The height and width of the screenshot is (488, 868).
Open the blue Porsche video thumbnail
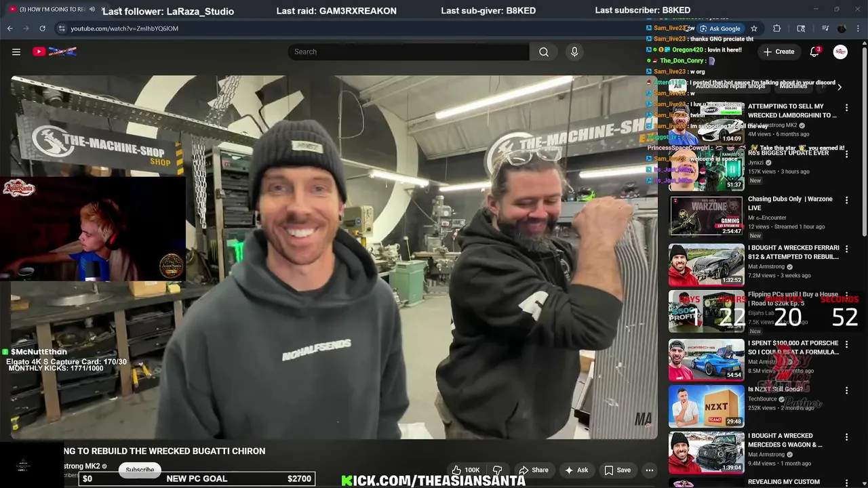[707, 360]
